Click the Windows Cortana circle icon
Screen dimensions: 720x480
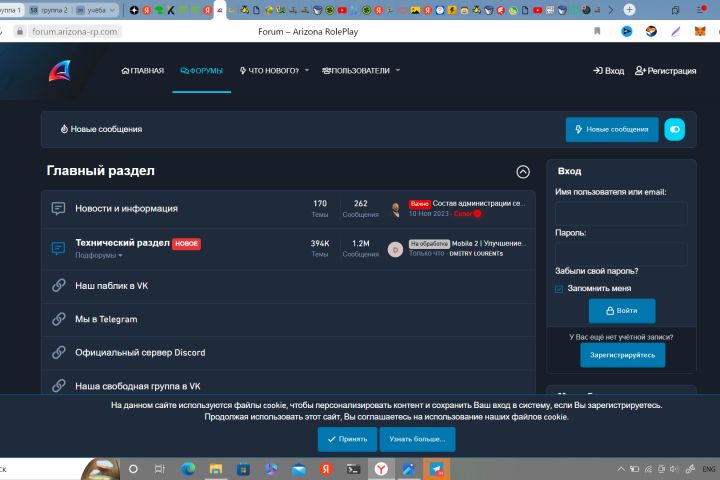(x=133, y=469)
